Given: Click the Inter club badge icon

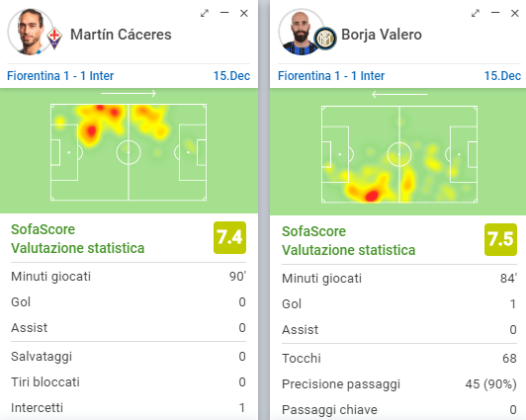Looking at the screenshot, I should (325, 39).
